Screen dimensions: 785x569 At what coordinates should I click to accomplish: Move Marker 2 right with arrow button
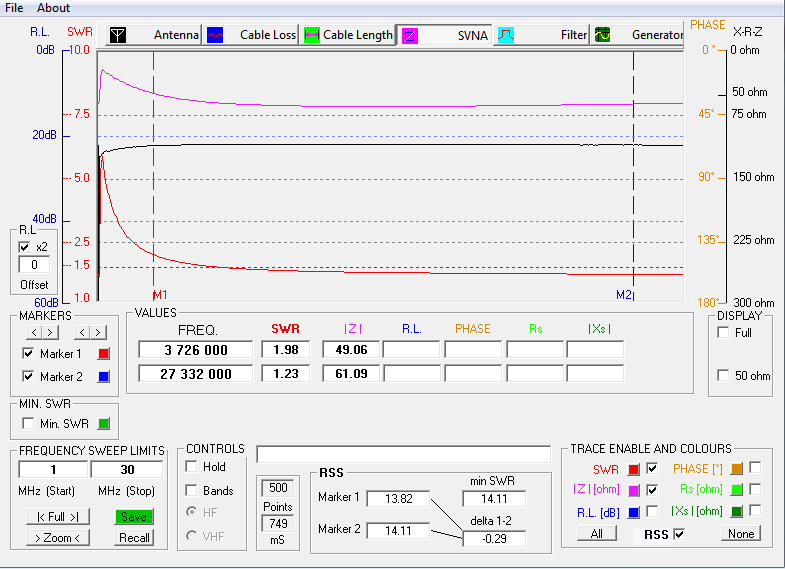click(x=99, y=332)
